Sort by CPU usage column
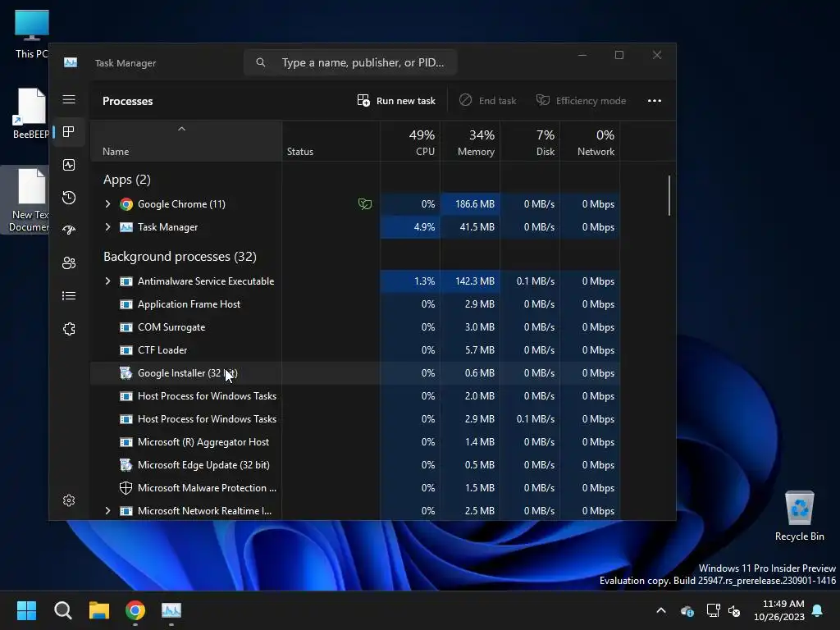Image resolution: width=840 pixels, height=630 pixels. coord(410,142)
